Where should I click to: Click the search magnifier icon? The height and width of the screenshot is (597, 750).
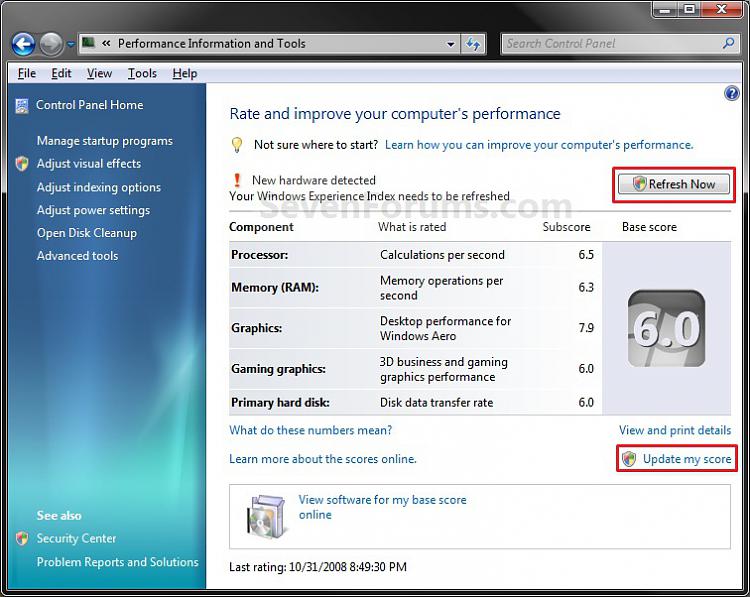coord(728,44)
